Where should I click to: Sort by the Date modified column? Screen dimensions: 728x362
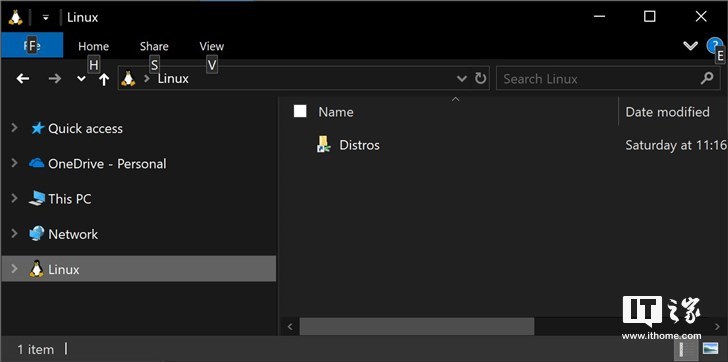coord(667,112)
